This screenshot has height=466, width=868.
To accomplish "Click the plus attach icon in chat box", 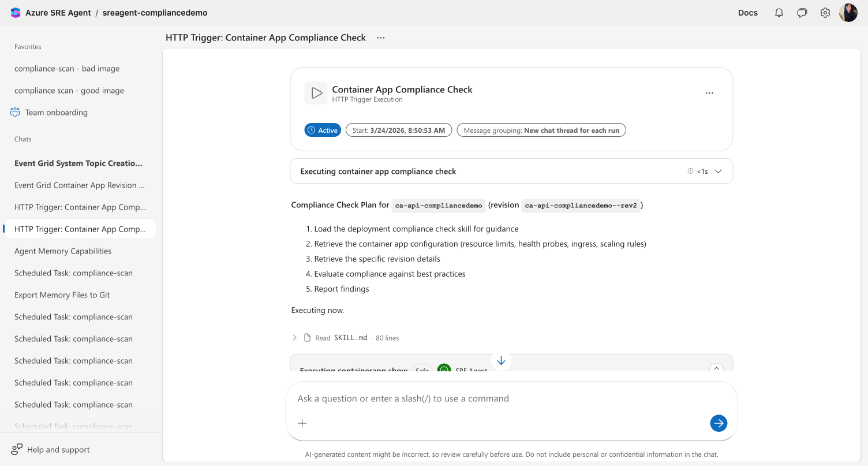I will 302,423.
